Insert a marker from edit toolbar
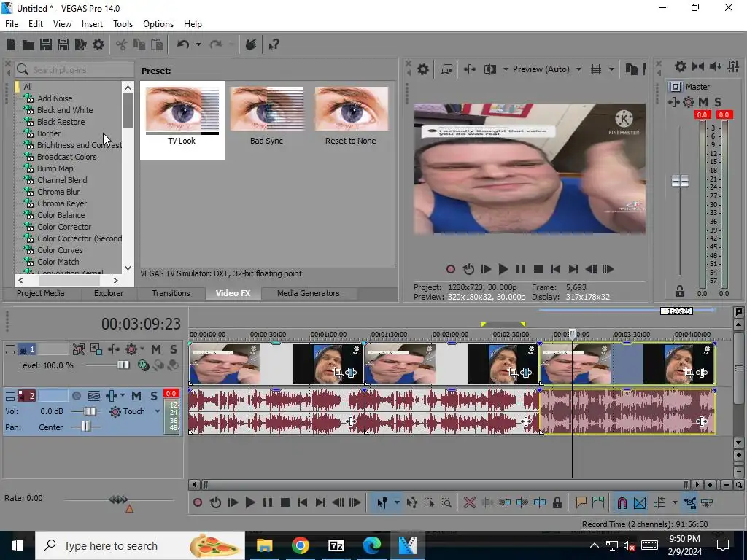Image resolution: width=747 pixels, height=560 pixels. [x=581, y=503]
